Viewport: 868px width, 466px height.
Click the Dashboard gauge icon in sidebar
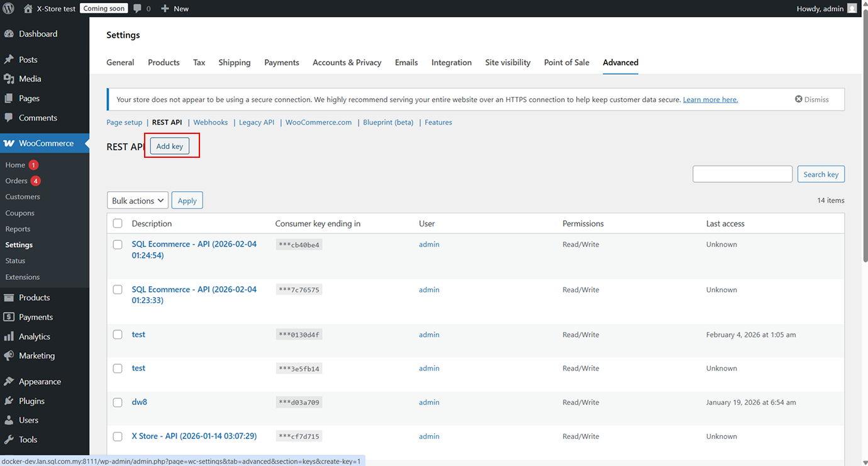pyautogui.click(x=9, y=34)
